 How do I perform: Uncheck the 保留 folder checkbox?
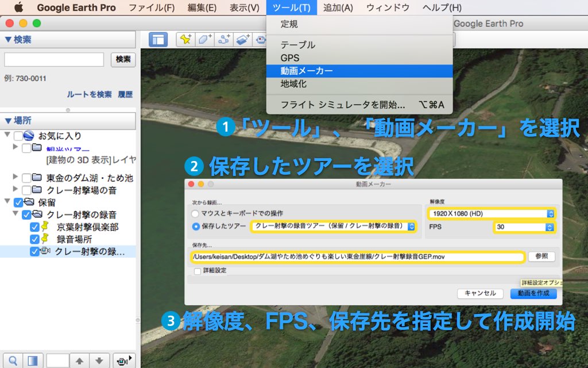pos(18,203)
